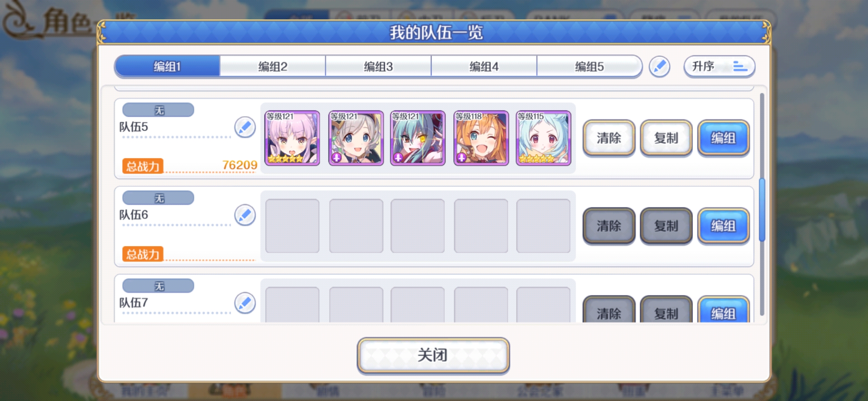This screenshot has height=401, width=868.
Task: Click the 关闭 button
Action: coord(433,355)
